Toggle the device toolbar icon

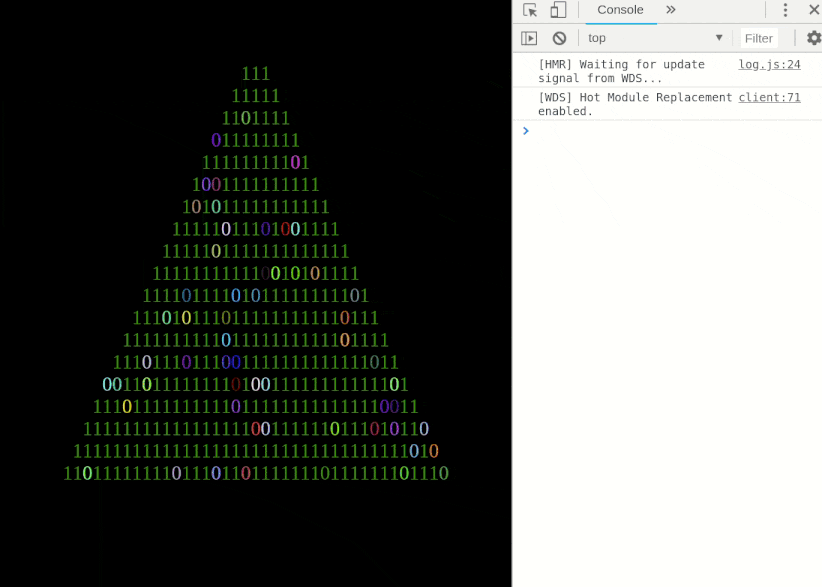pos(558,10)
